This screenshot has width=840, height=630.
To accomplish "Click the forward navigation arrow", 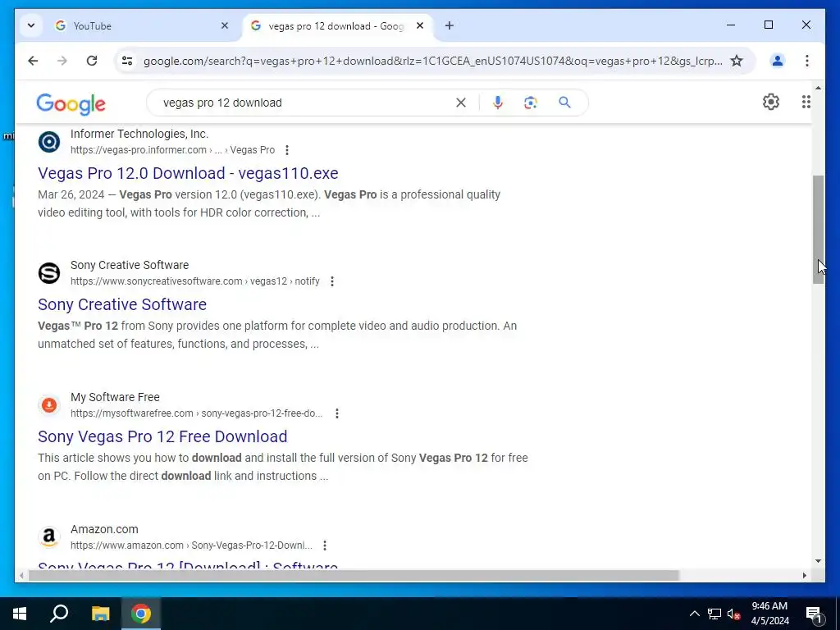I will [x=62, y=61].
